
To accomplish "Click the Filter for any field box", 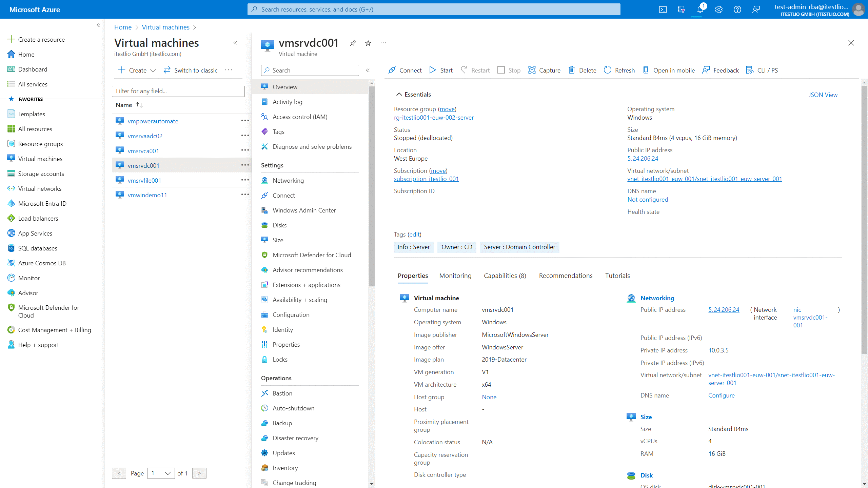I will (x=178, y=91).
